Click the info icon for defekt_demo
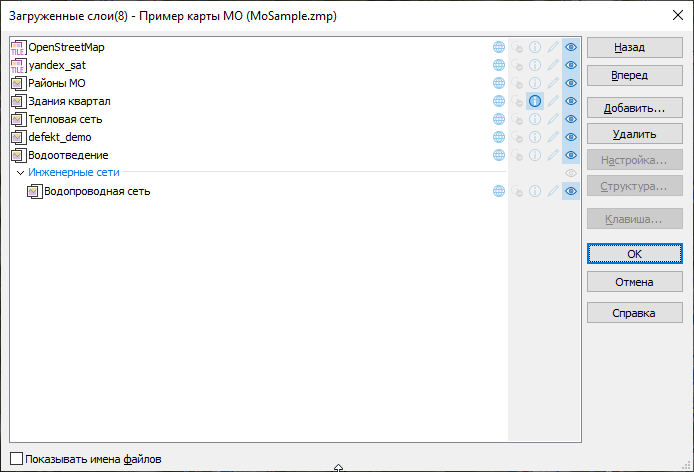Screen dimensions: 694x472 click(535, 137)
